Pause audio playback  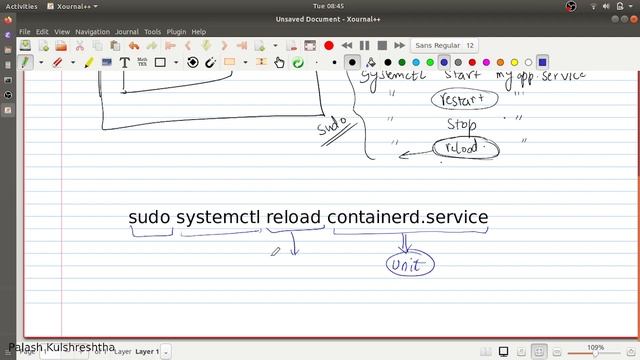364,45
